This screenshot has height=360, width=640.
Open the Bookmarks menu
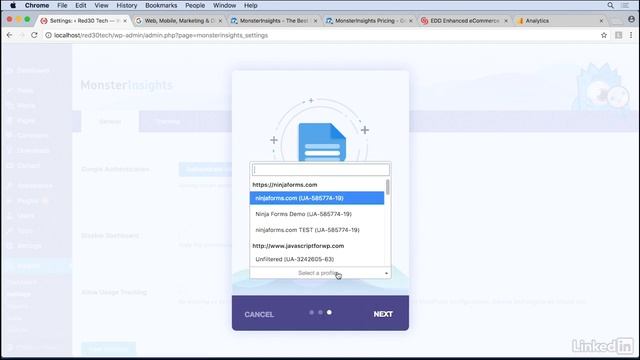(161, 5)
